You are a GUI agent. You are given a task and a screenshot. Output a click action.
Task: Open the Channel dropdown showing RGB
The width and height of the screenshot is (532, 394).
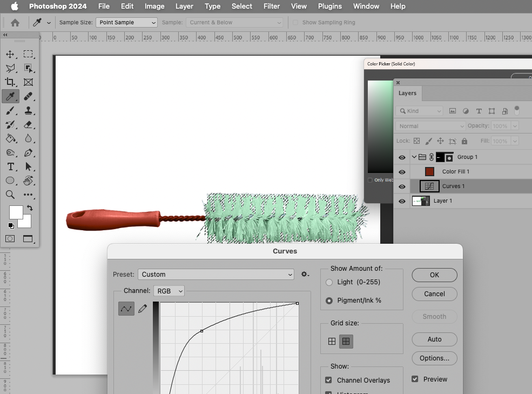[169, 291]
